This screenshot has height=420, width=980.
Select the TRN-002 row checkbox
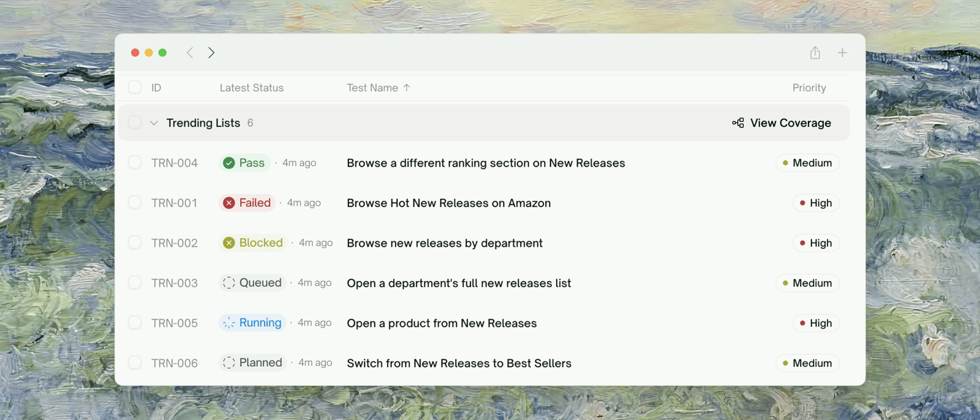click(x=135, y=242)
